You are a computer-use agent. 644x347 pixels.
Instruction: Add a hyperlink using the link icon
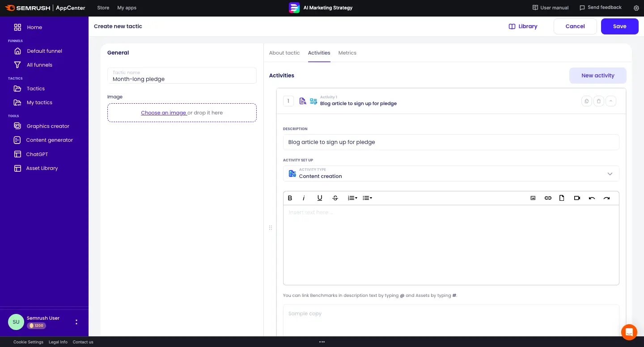click(548, 198)
